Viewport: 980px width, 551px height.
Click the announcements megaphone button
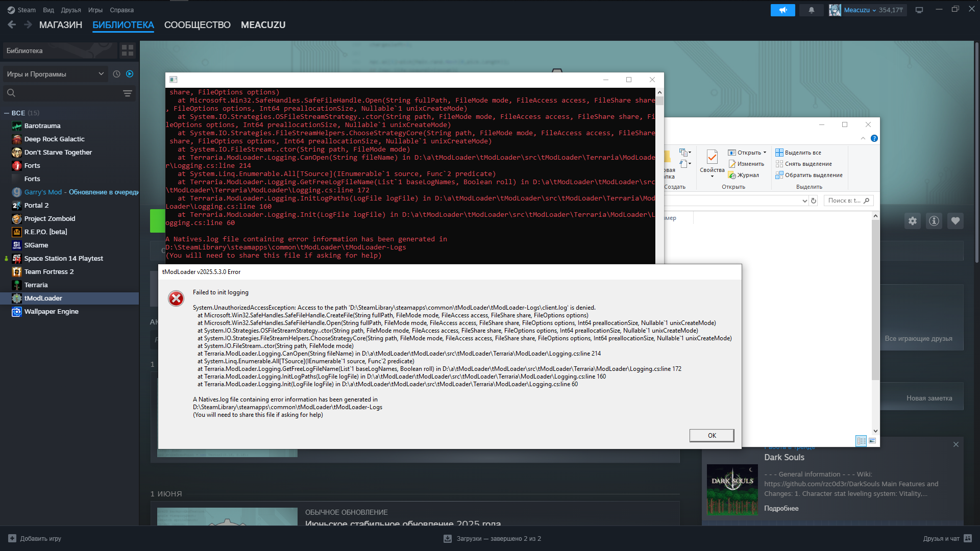(x=782, y=10)
